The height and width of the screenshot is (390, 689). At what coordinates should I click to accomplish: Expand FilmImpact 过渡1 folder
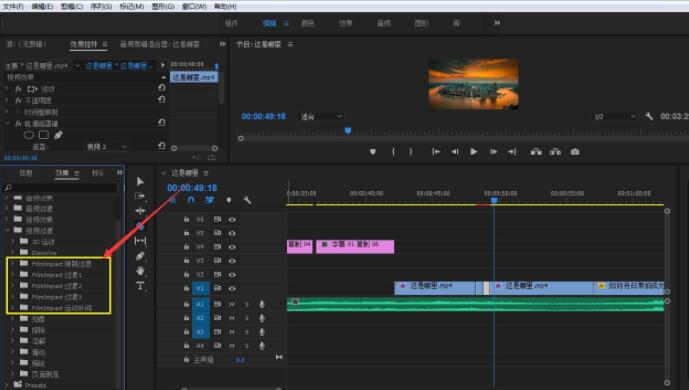(x=12, y=274)
